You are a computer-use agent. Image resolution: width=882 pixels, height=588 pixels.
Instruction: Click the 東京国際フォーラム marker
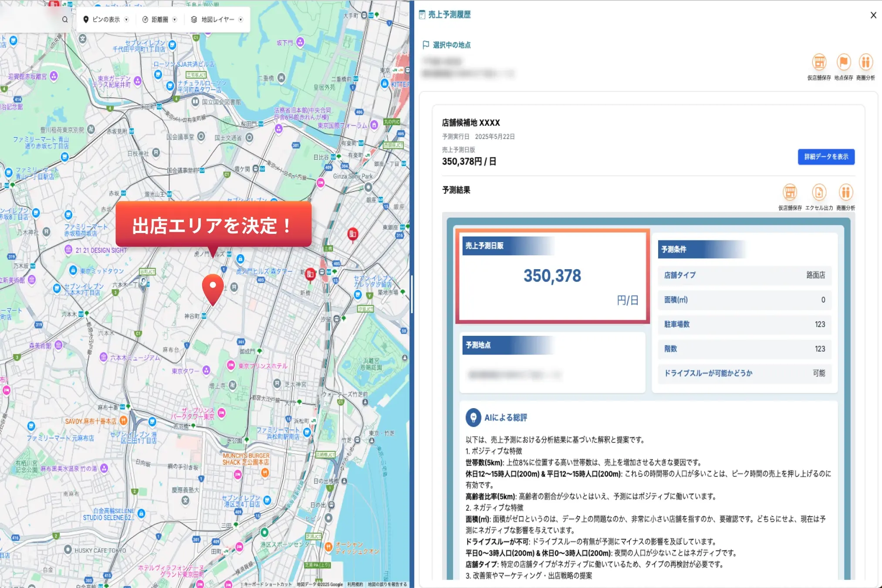[374, 125]
